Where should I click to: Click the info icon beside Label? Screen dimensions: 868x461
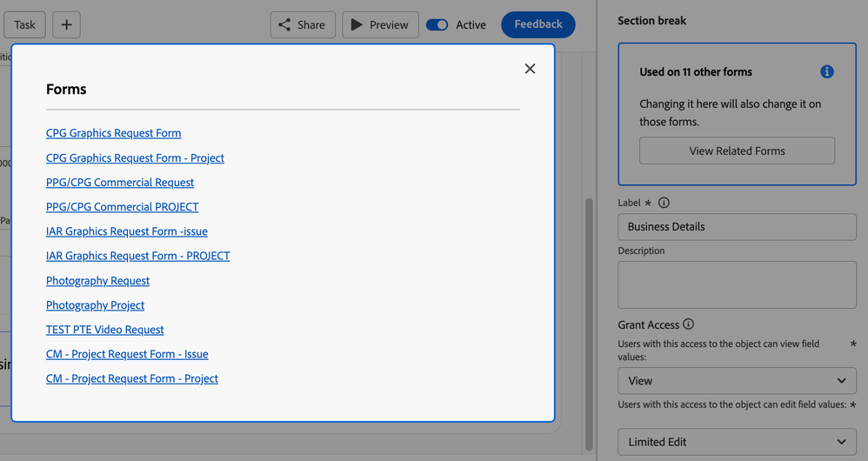[x=664, y=203]
